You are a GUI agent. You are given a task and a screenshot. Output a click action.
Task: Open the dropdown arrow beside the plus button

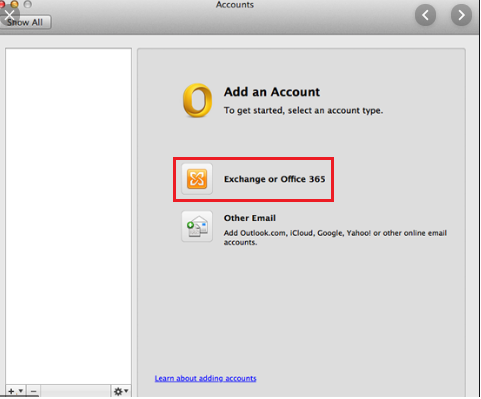pyautogui.click(x=21, y=390)
